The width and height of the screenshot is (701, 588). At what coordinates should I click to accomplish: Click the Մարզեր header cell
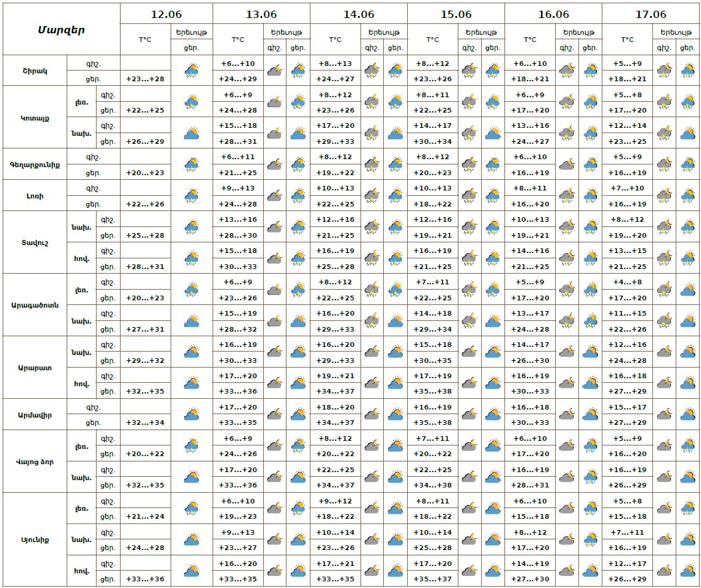[61, 29]
